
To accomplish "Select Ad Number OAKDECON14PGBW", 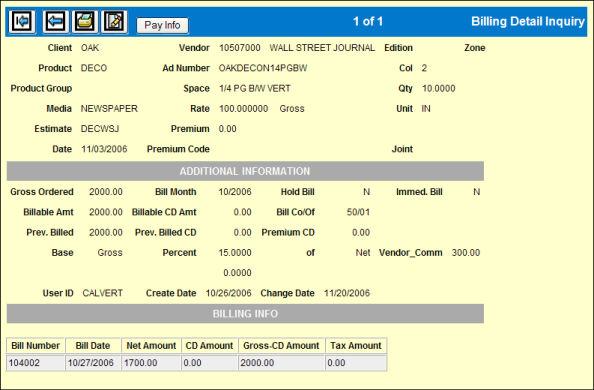I will click(x=263, y=68).
